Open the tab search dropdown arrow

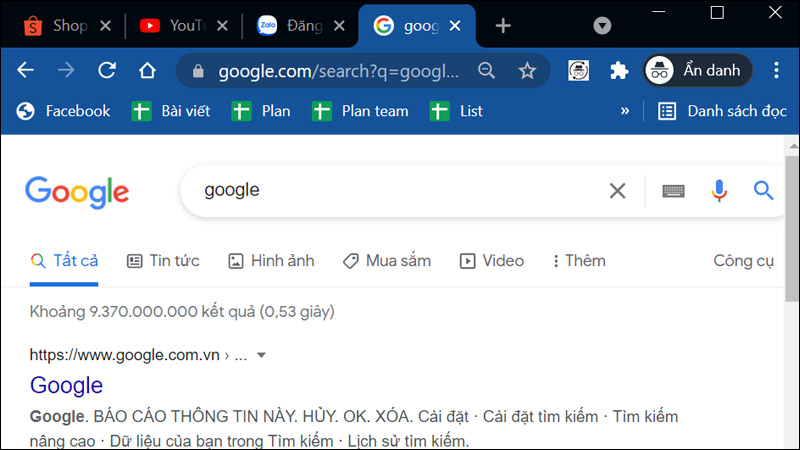point(602,26)
